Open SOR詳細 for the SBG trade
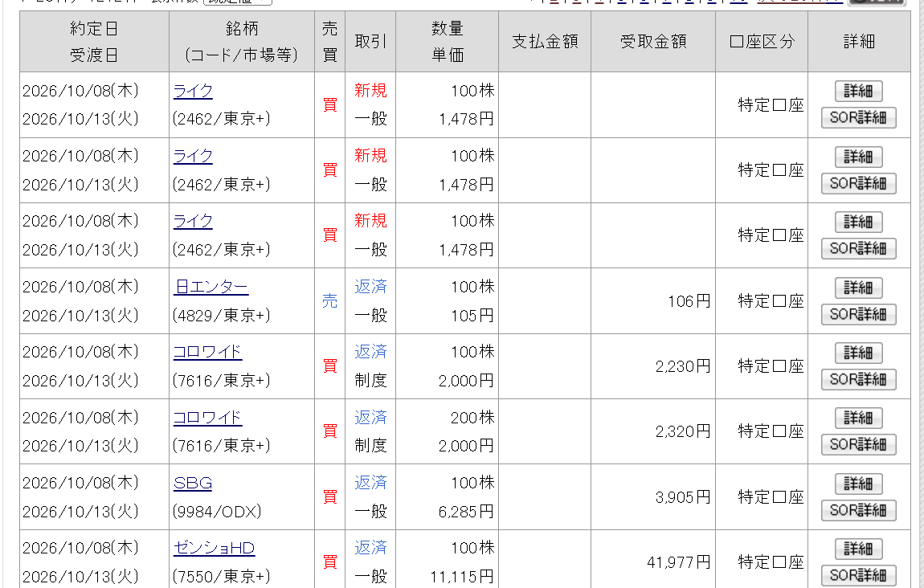Image resolution: width=924 pixels, height=588 pixels. (x=859, y=510)
